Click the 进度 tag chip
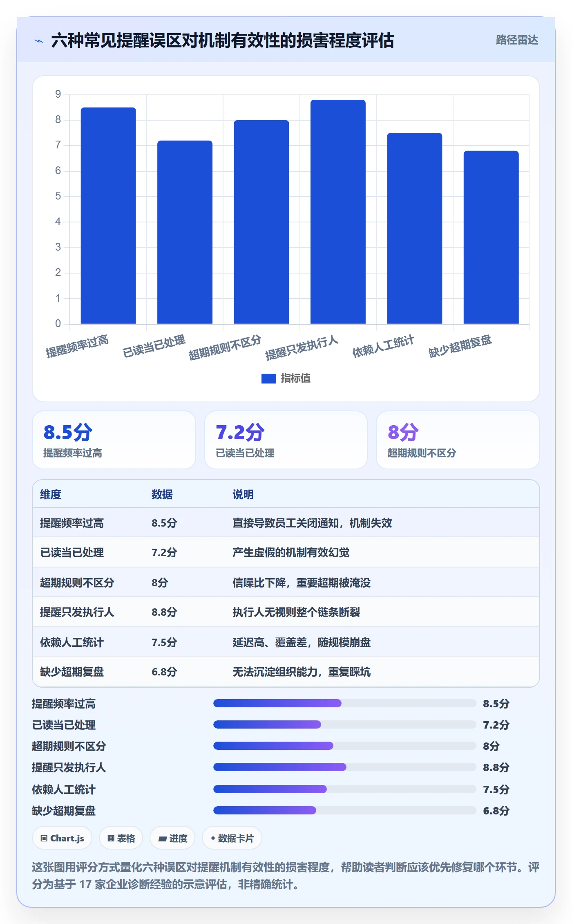Screen dimensions: 572x924 172,838
